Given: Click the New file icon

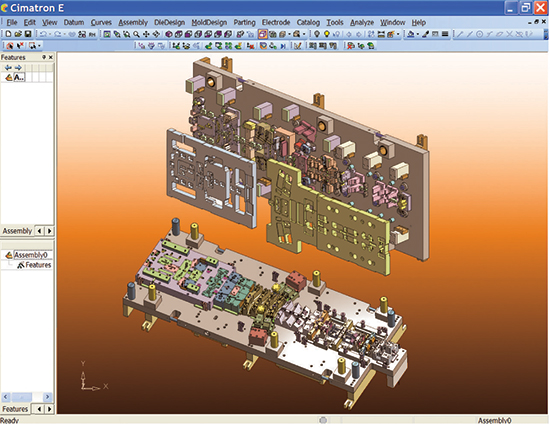Looking at the screenshot, I should pos(8,34).
